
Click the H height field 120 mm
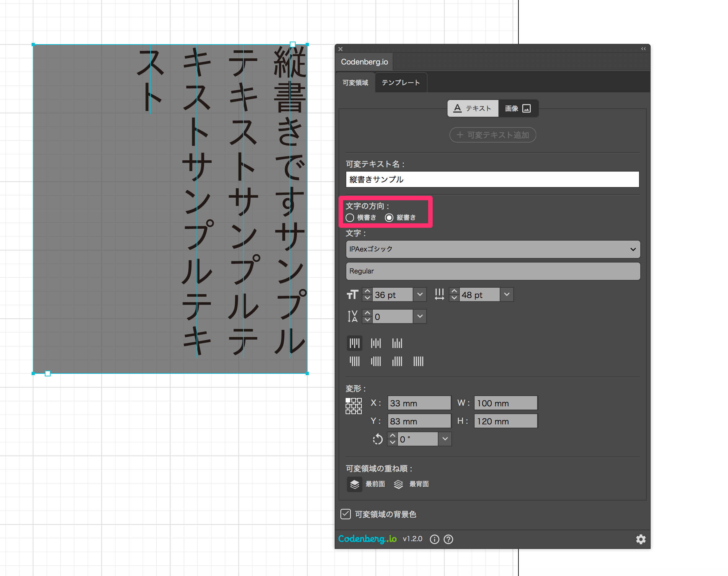tap(506, 421)
